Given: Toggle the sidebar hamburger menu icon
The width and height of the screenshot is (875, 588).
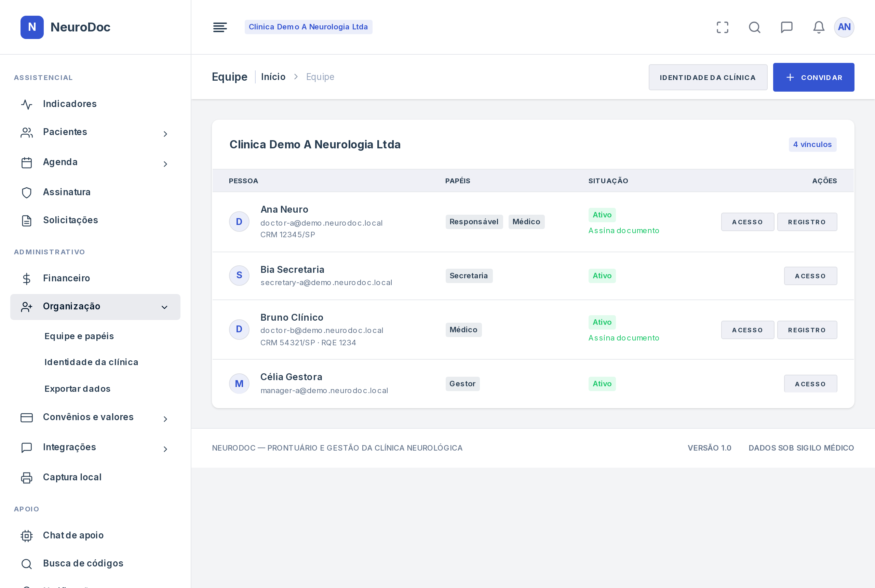Looking at the screenshot, I should coord(220,27).
